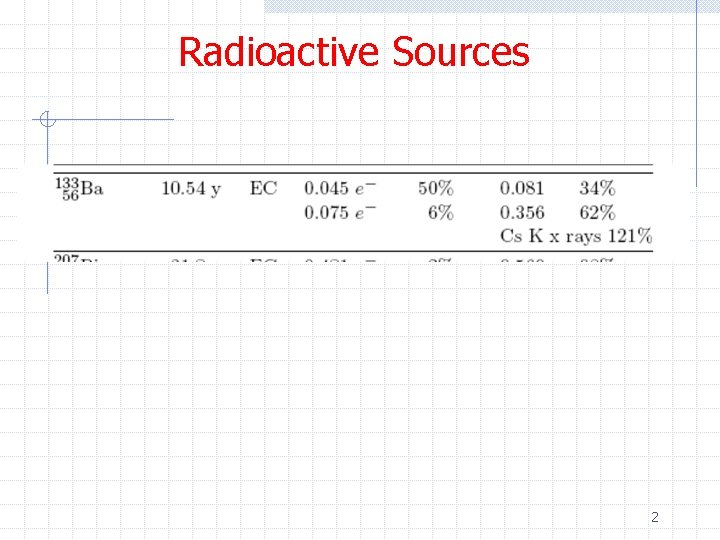
Task: Select the 'EC' decay mode cell
Action: [264, 188]
